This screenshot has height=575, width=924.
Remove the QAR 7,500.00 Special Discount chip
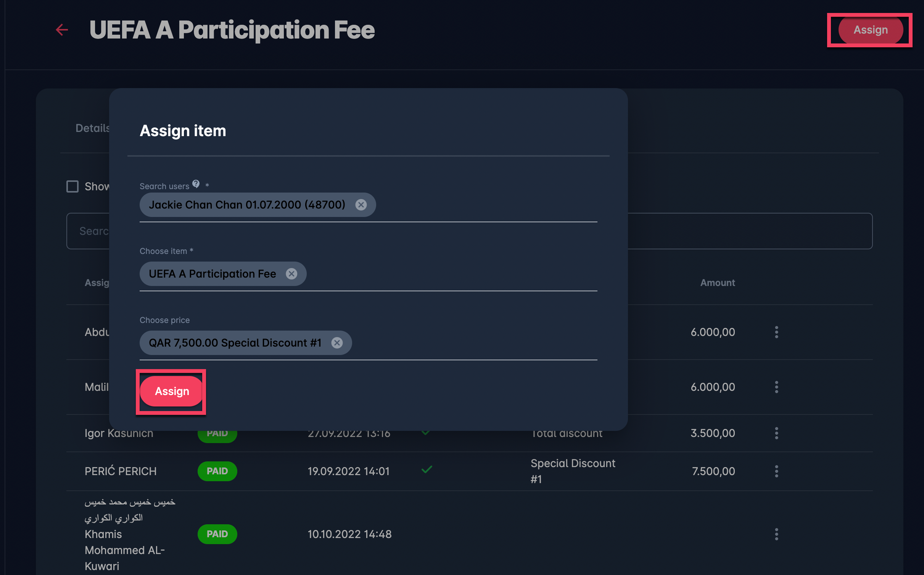tap(337, 343)
